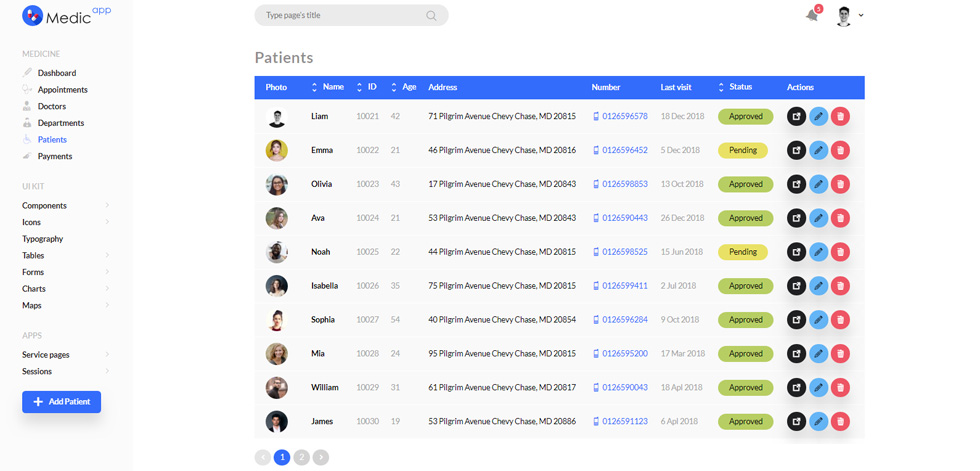Edit William's record with the pencil icon
This screenshot has height=471, width=980.
click(x=818, y=387)
